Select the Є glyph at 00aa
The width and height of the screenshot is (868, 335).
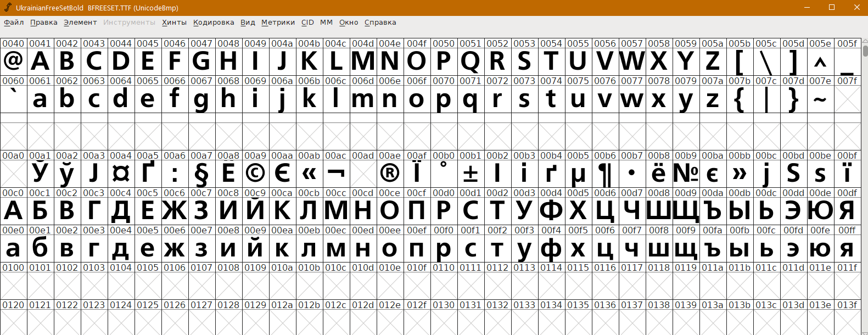282,174
